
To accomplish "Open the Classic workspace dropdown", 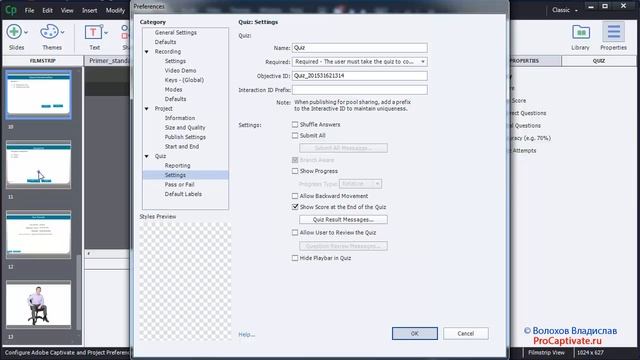I will tap(565, 10).
